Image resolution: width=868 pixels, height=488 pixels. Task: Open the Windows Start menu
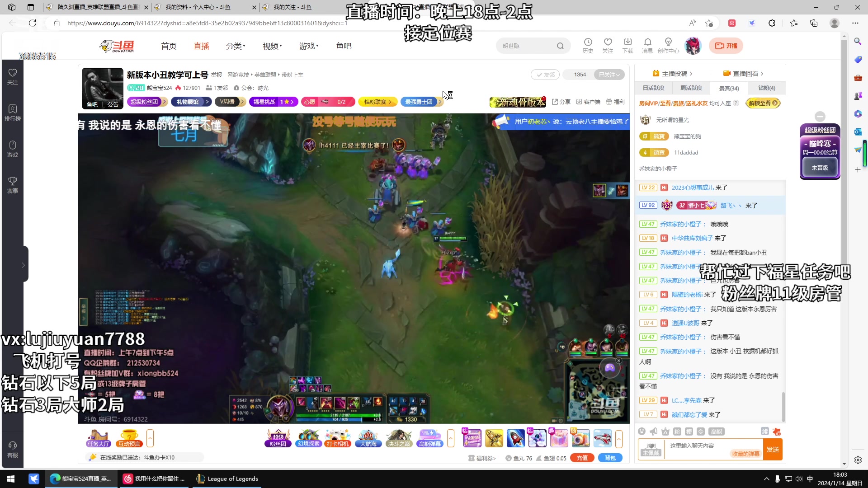click(11, 479)
